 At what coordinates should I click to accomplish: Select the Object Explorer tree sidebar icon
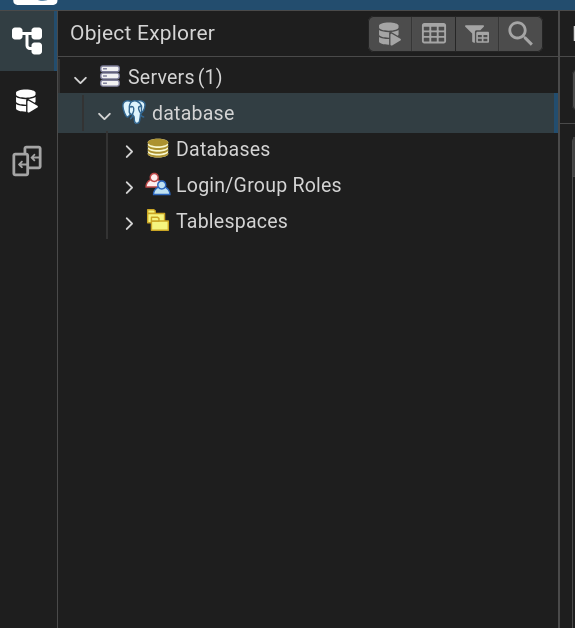click(27, 40)
